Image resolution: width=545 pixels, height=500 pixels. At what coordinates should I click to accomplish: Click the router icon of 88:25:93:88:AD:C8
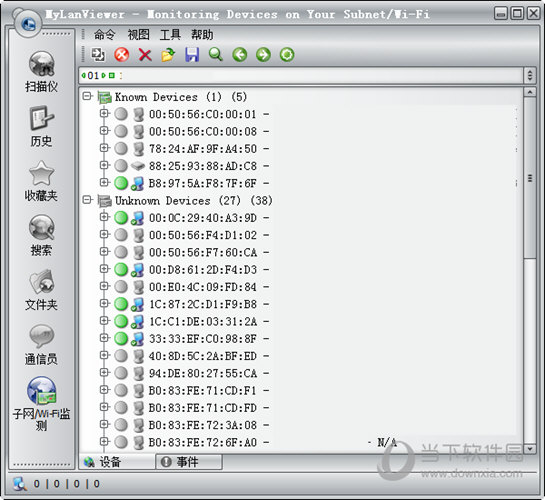(x=138, y=166)
